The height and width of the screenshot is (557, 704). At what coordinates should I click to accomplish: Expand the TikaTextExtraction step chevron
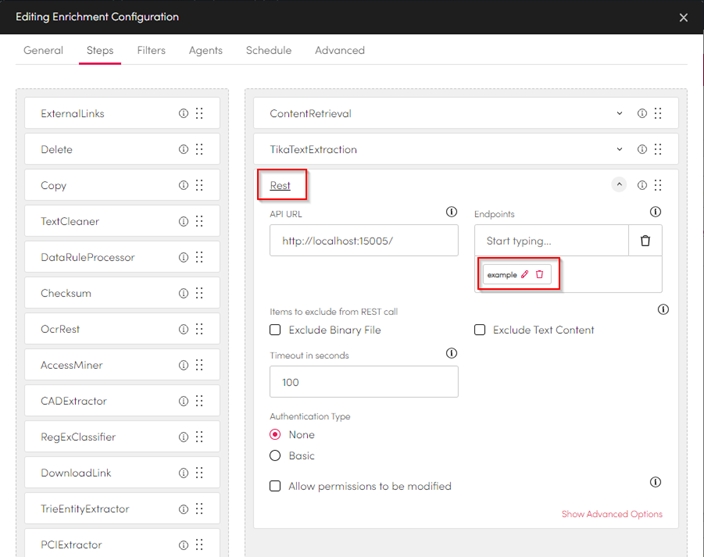click(620, 150)
